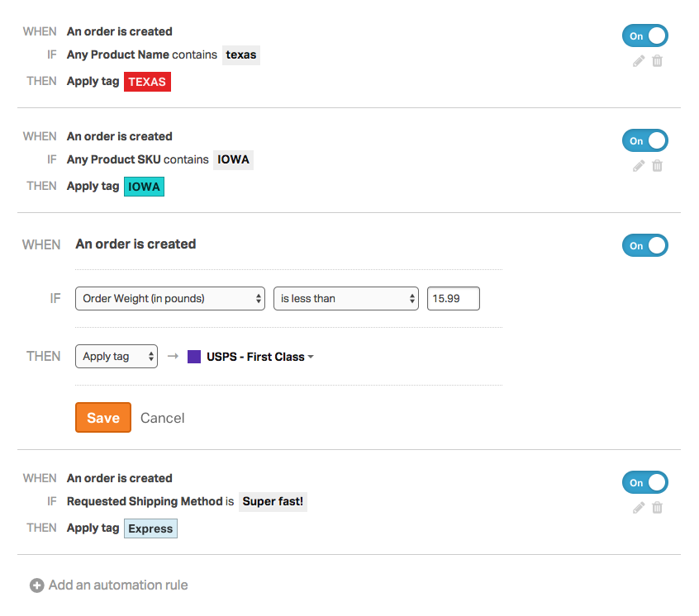The width and height of the screenshot is (699, 616).
Task: Cancel editing the current rule
Action: point(162,417)
